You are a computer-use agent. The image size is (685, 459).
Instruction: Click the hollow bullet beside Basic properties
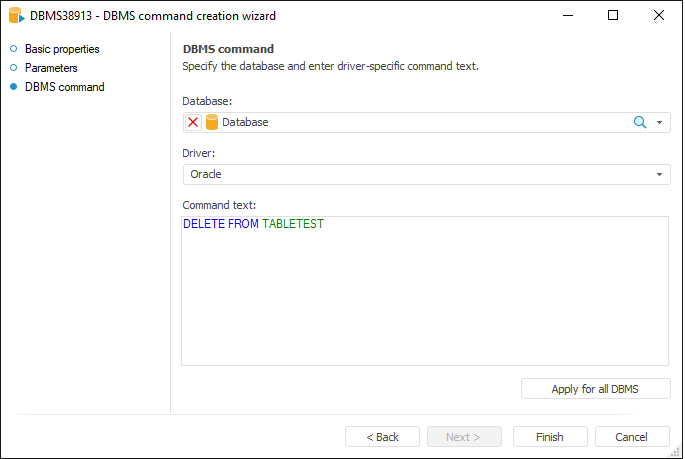tap(14, 49)
